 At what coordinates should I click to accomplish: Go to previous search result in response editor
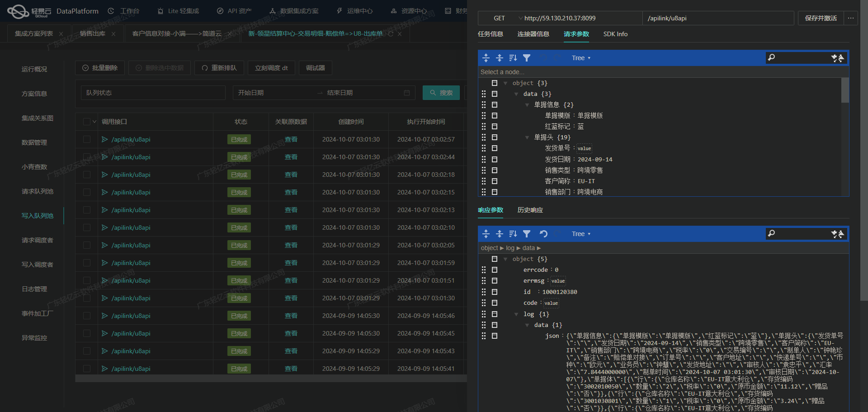pos(841,234)
